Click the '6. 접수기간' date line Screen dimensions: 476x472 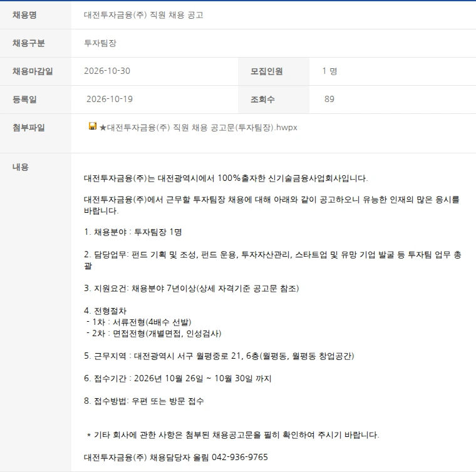pyautogui.click(x=178, y=378)
